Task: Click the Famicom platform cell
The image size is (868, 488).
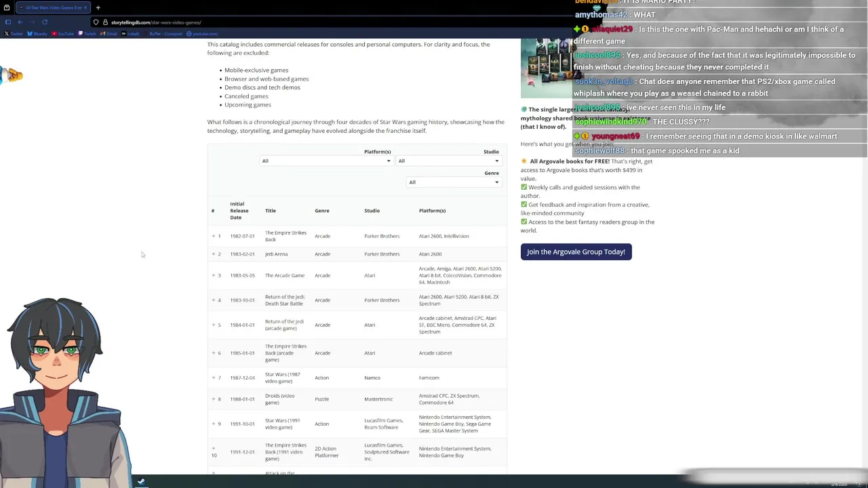Action: tap(429, 378)
